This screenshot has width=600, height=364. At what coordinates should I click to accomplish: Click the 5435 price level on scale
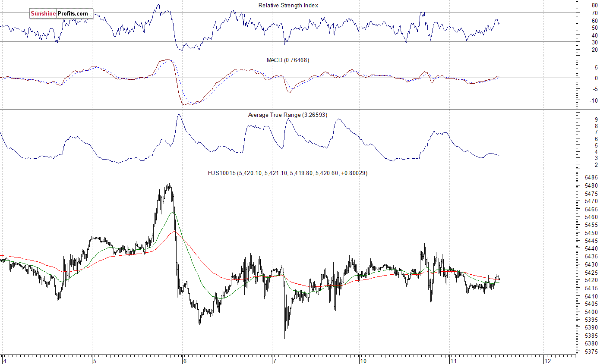coord(591,257)
